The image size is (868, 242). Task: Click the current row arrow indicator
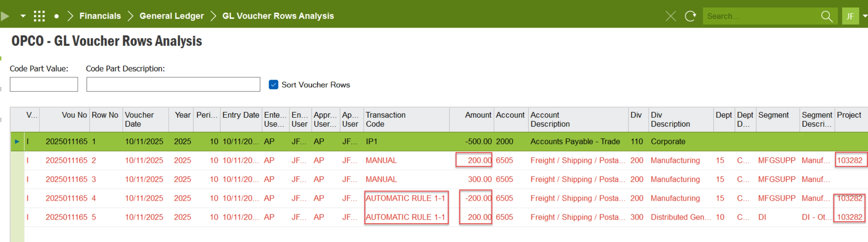point(17,141)
